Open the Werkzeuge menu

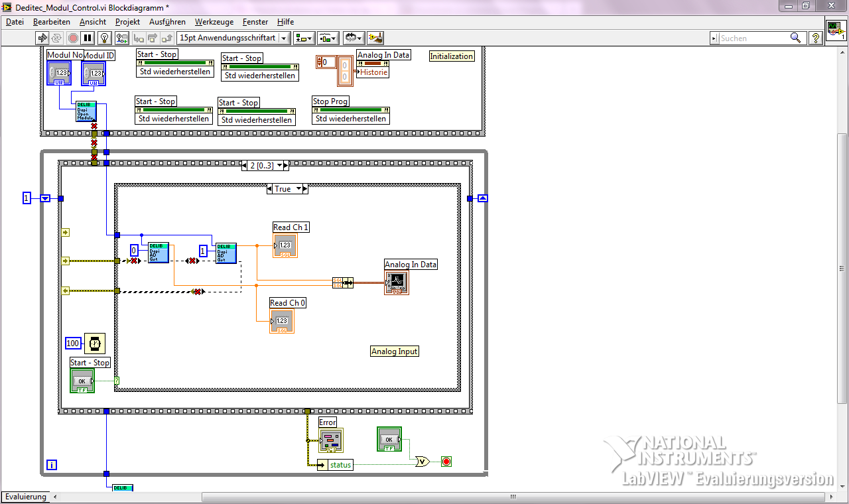214,22
